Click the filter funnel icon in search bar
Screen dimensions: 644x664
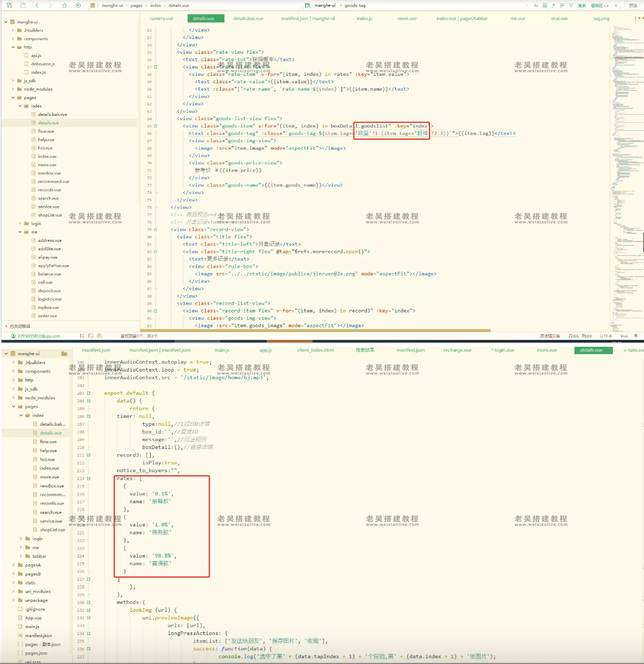click(x=571, y=5)
